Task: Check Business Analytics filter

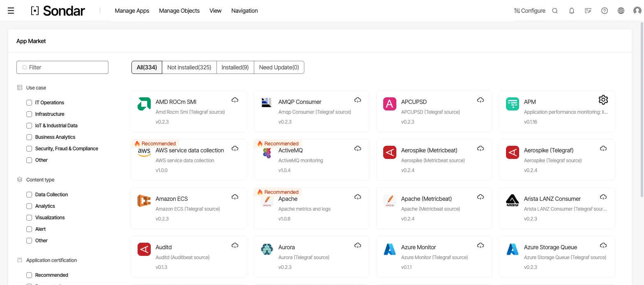Action: tap(29, 137)
